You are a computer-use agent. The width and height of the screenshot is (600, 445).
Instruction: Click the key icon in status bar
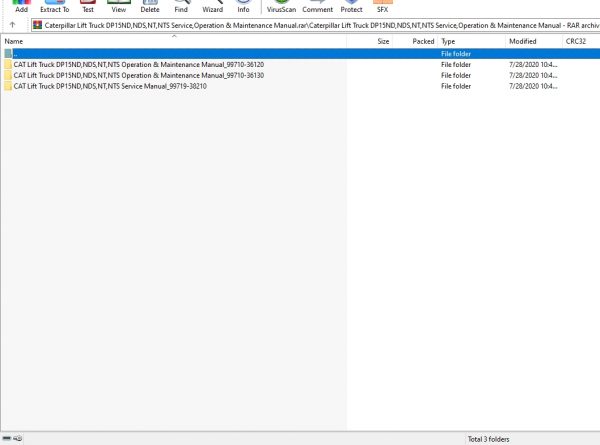(18, 438)
